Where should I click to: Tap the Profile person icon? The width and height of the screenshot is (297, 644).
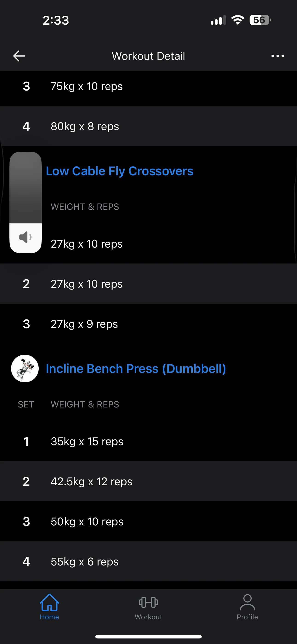coord(247,603)
